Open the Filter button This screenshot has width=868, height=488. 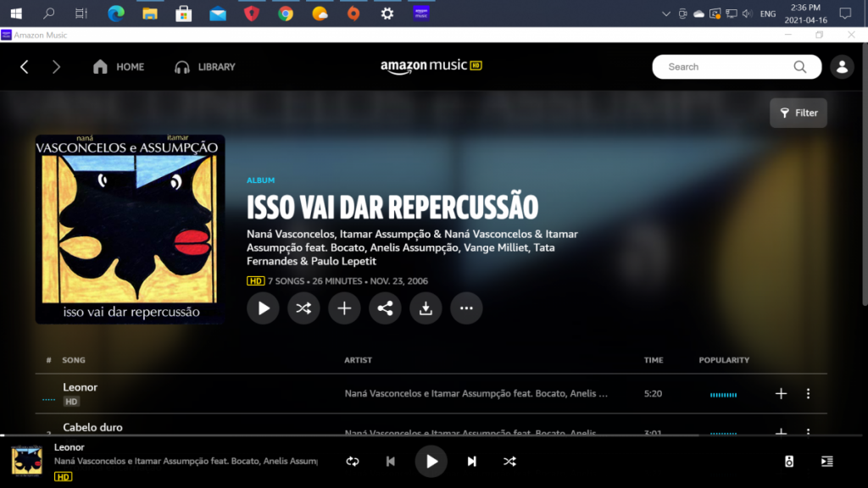point(798,113)
